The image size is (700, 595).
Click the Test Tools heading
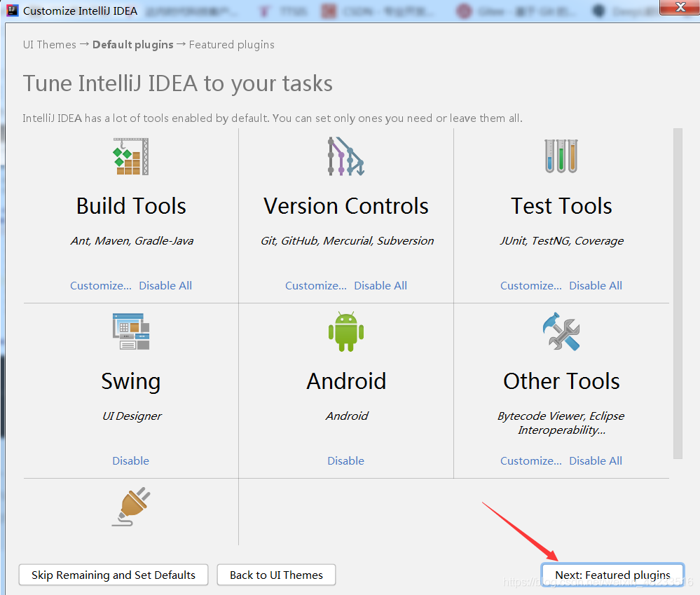click(x=561, y=206)
